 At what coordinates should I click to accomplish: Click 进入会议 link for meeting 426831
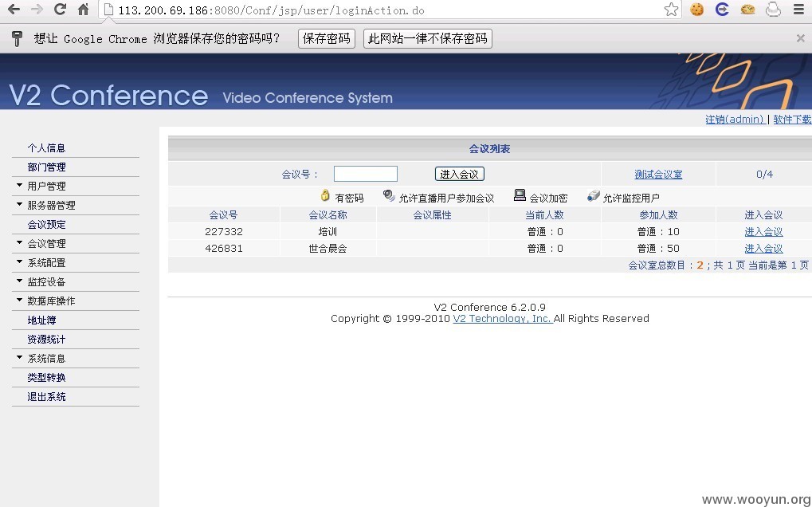pyautogui.click(x=764, y=249)
